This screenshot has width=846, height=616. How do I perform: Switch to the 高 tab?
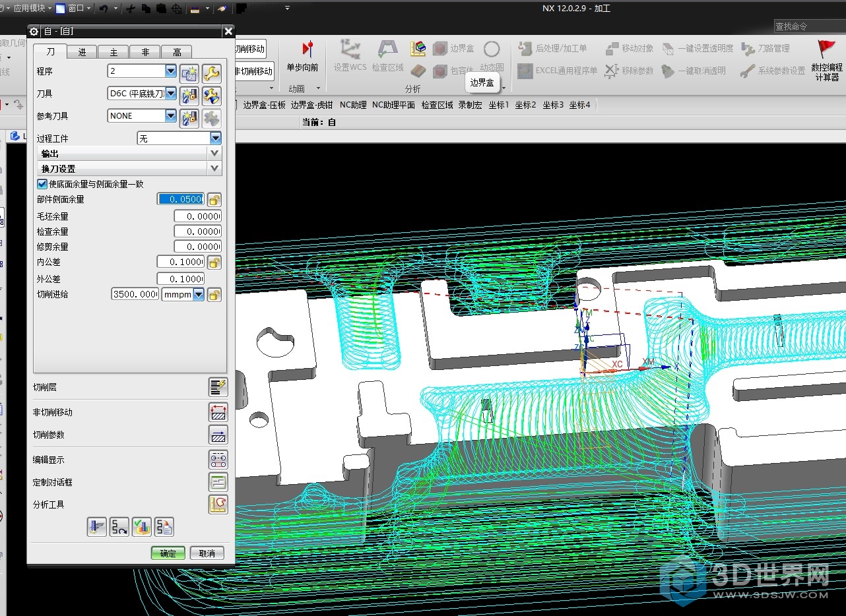point(177,52)
